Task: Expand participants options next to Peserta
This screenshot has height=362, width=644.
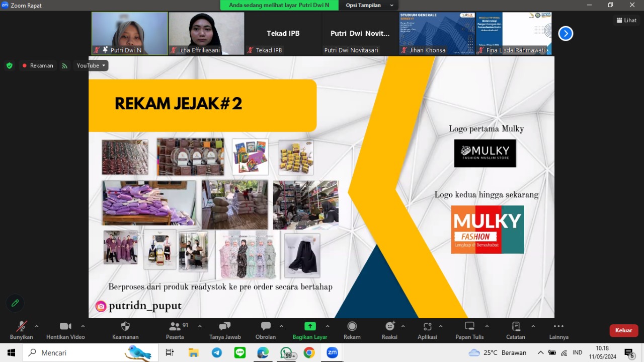Action: (200, 326)
